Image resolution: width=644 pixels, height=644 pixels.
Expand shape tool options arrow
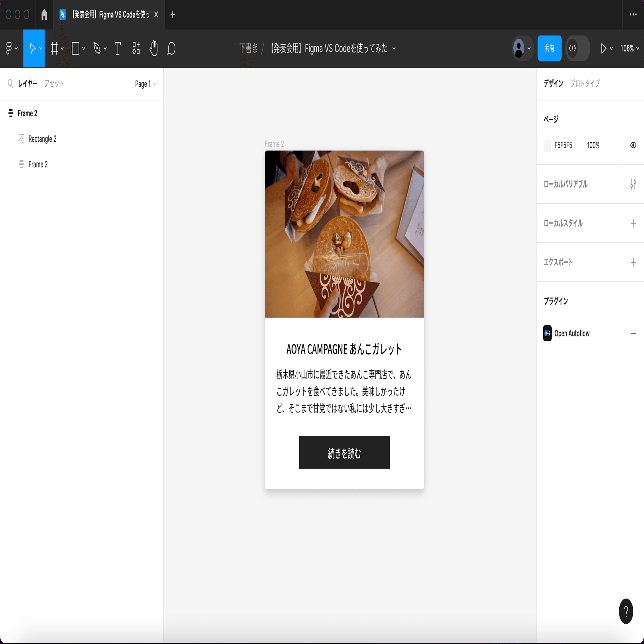tap(84, 49)
